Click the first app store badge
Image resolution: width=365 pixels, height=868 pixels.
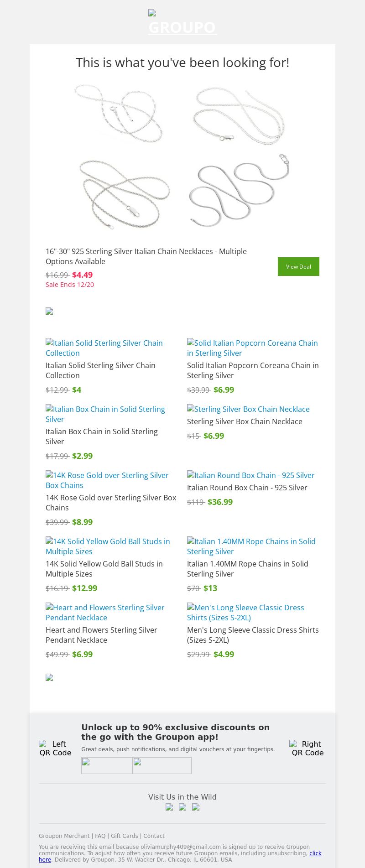pos(107,765)
